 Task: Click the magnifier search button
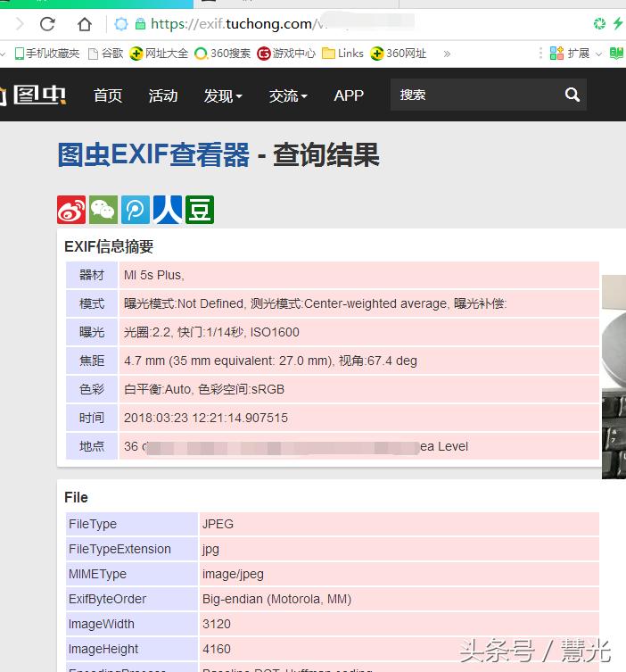tap(572, 95)
